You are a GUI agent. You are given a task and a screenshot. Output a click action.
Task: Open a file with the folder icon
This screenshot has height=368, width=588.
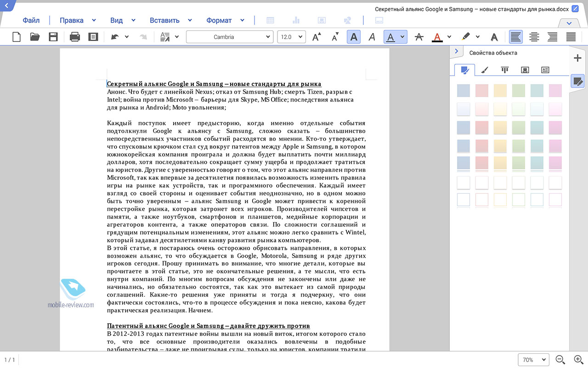tap(35, 37)
